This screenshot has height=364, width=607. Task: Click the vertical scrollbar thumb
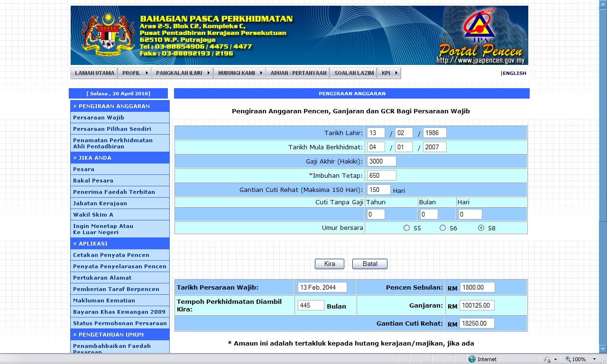click(x=603, y=114)
